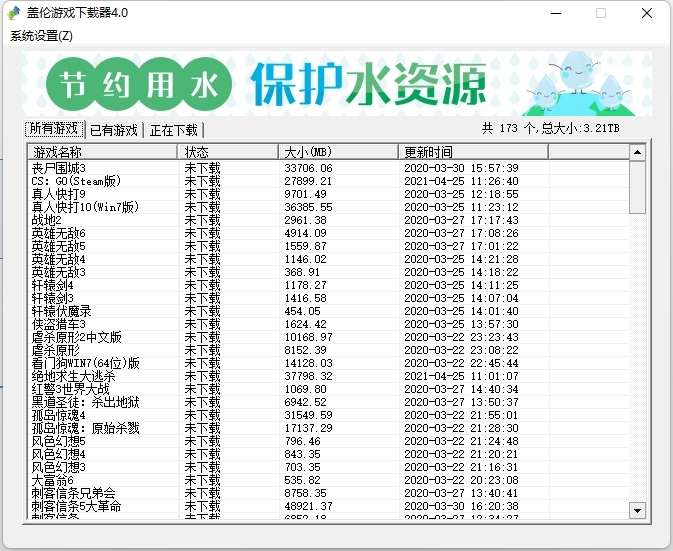
Task: Select the 侠盗猎车3 row
Action: pos(328,324)
